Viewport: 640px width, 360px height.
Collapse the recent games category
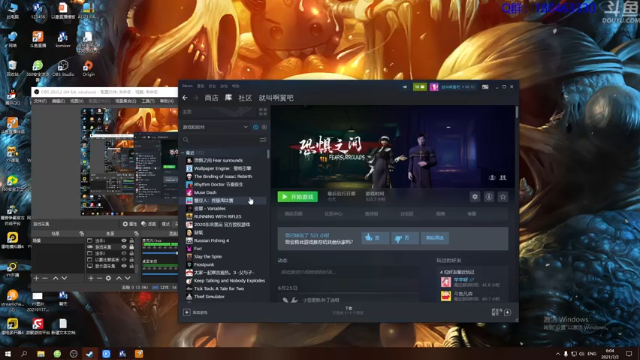point(183,152)
